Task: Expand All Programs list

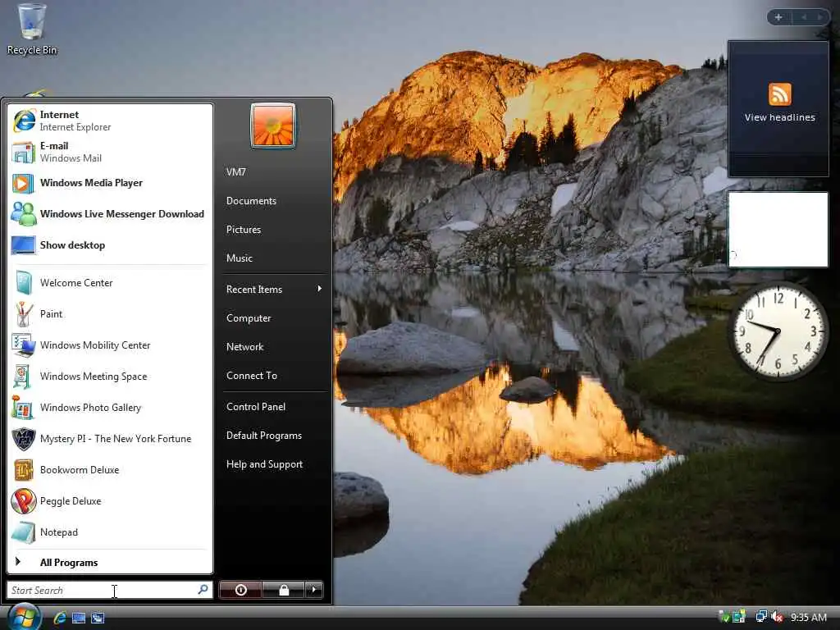Action: tap(109, 563)
